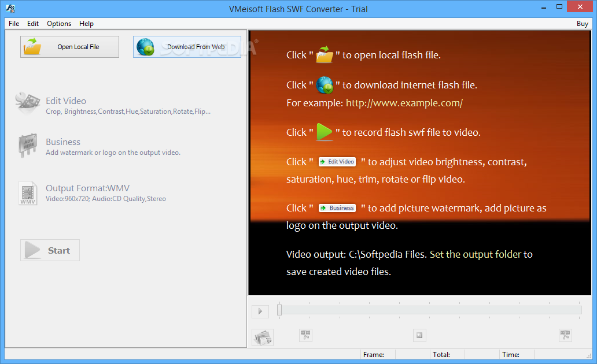Click the application icon in title bar
Viewport: 597px width, 364px height.
[10, 8]
